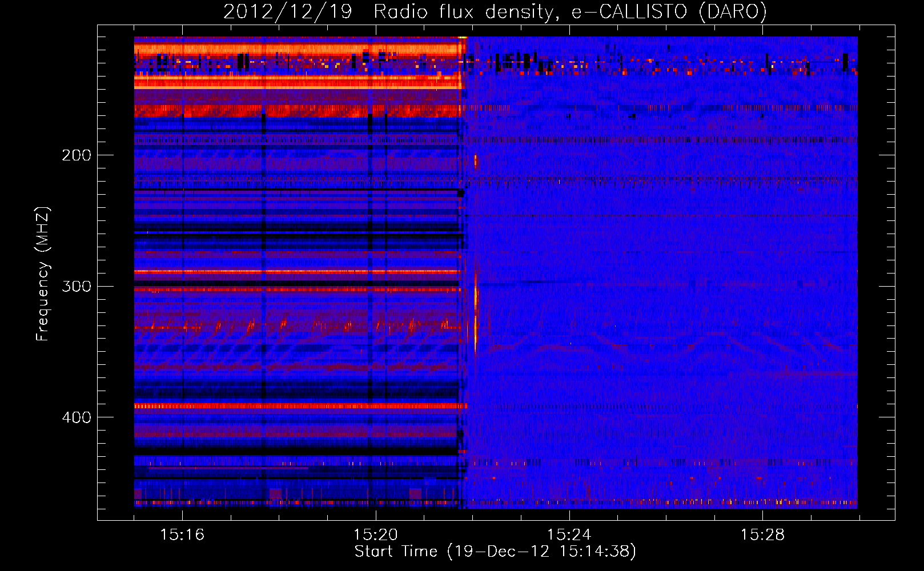Click the 15:16 time tick label
This screenshot has width=924, height=571.
[x=182, y=534]
